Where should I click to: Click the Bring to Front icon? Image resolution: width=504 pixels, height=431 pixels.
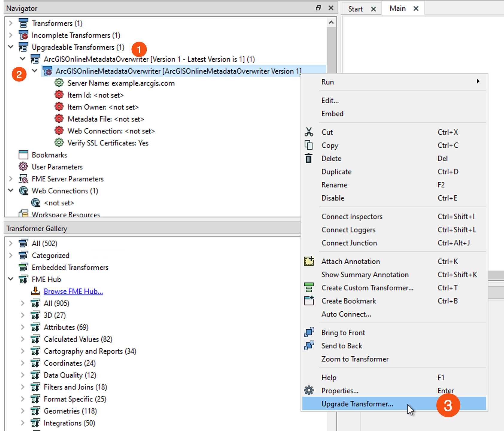(x=309, y=332)
